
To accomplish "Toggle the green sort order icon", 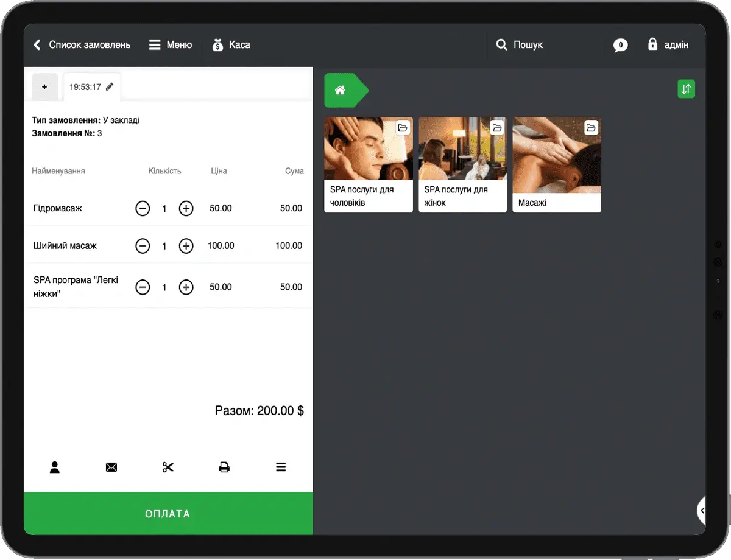I will [x=686, y=89].
